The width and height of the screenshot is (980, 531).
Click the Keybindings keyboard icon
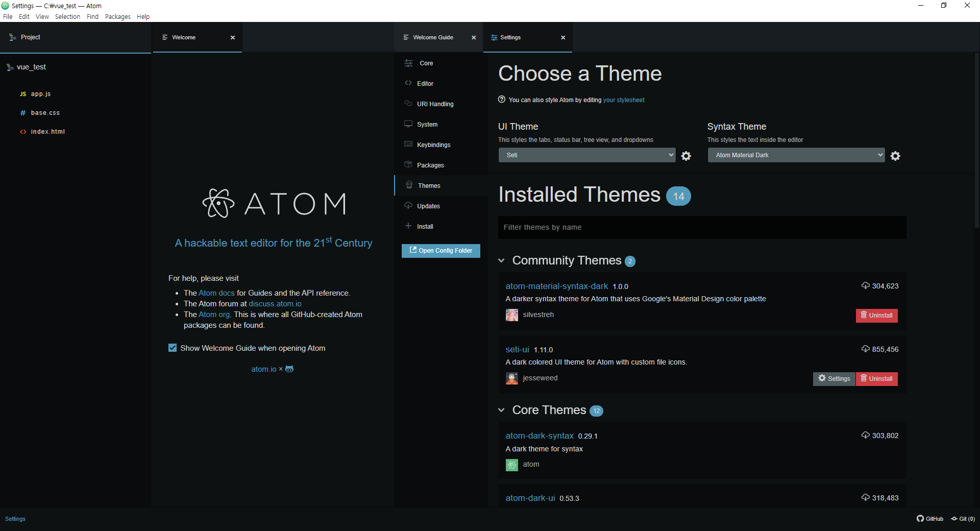(x=408, y=144)
